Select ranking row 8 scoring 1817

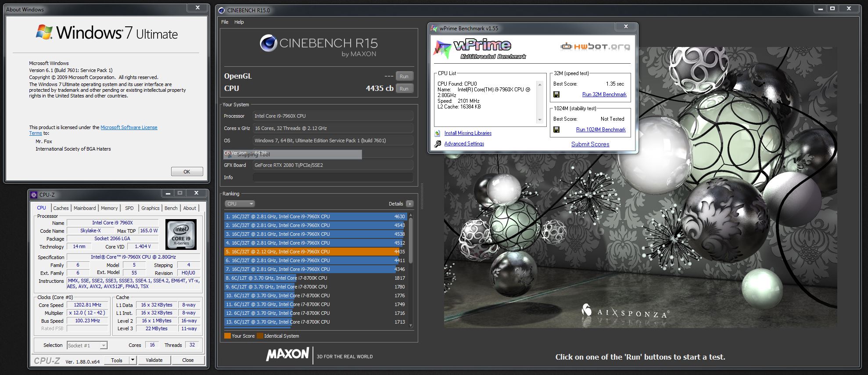(x=316, y=278)
